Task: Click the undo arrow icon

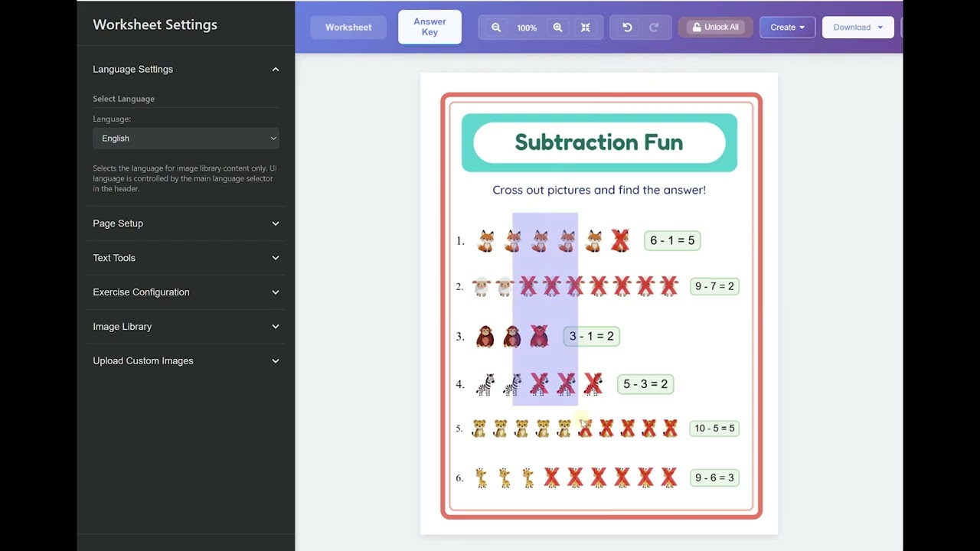Action: coord(627,28)
